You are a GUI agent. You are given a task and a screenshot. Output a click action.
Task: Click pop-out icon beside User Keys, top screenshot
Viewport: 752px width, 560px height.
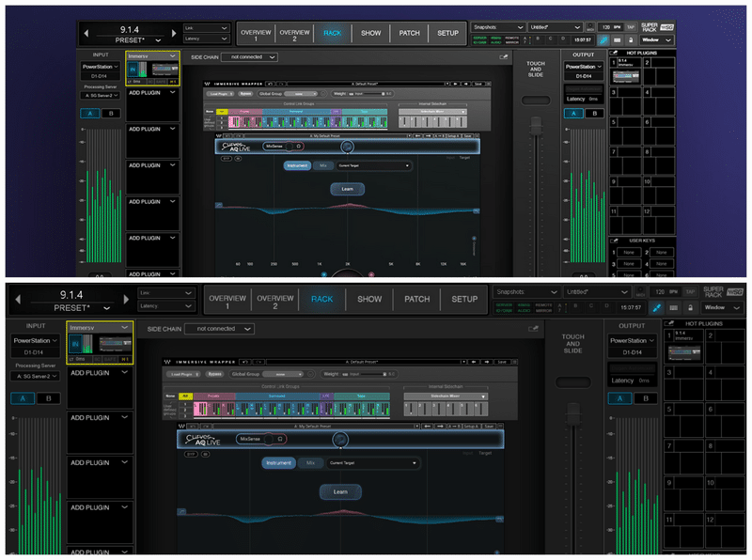coord(614,241)
